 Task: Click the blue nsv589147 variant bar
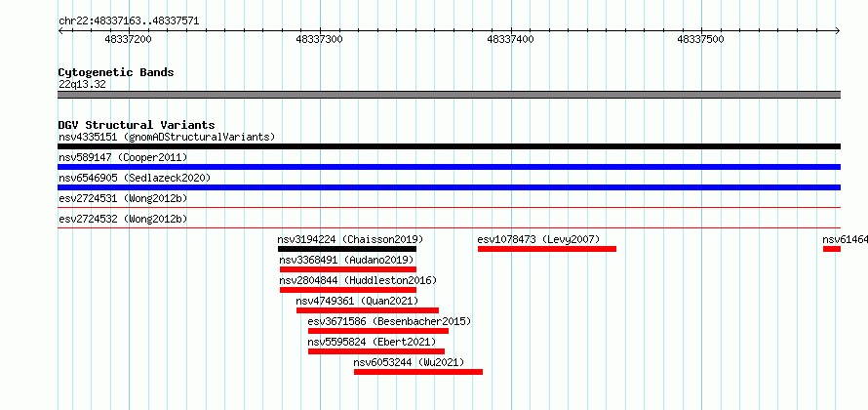tap(450, 167)
